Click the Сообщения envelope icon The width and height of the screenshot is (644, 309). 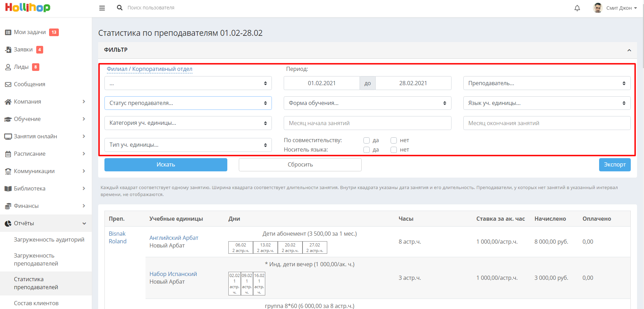[x=8, y=84]
